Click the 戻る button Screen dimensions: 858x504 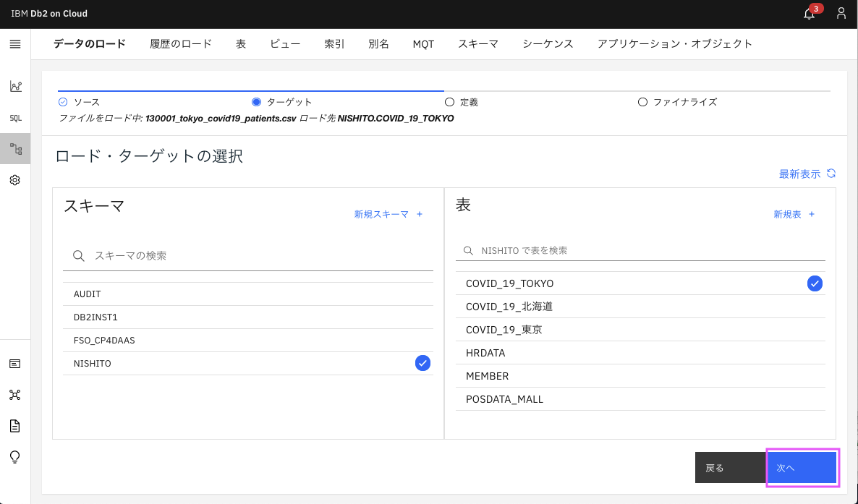tap(731, 467)
